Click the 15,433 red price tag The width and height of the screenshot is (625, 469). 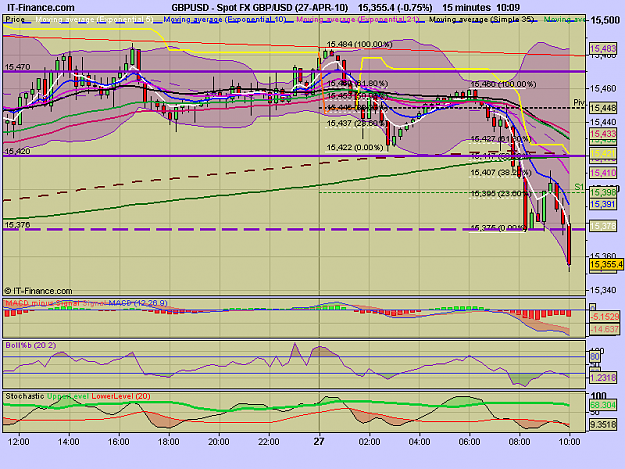(x=603, y=134)
